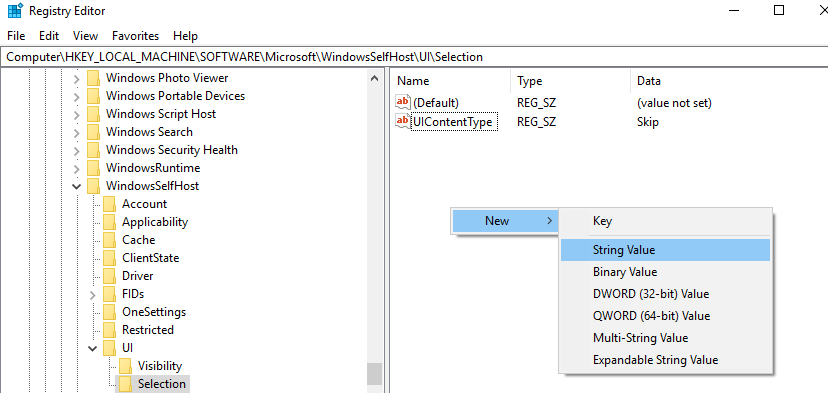Choose Key from the New submenu
The height and width of the screenshot is (393, 828).
tap(665, 221)
